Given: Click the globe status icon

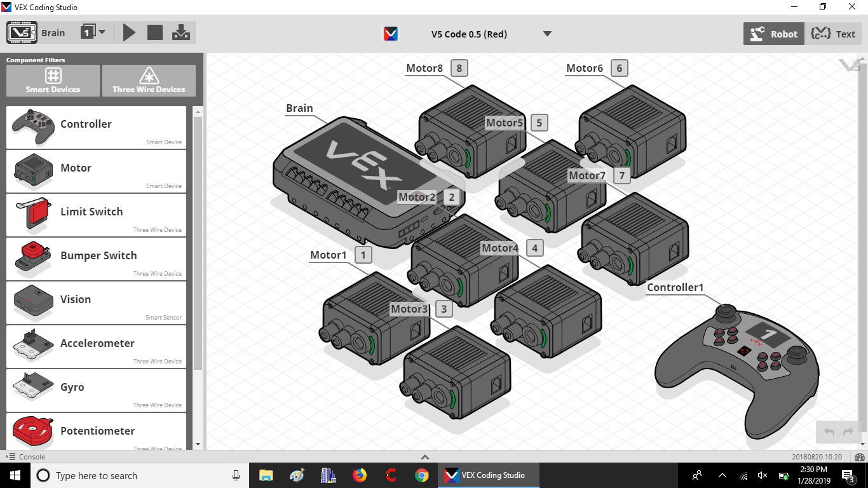Looking at the screenshot, I should click(860, 457).
